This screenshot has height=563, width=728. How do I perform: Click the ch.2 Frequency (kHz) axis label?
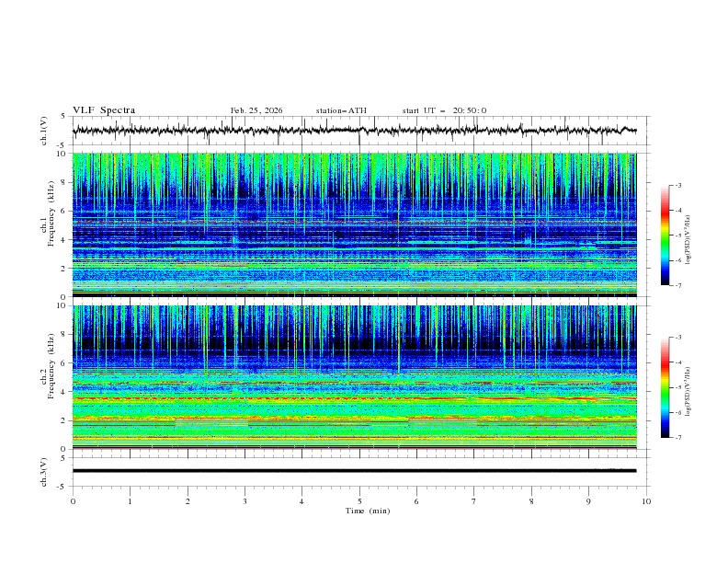click(48, 377)
